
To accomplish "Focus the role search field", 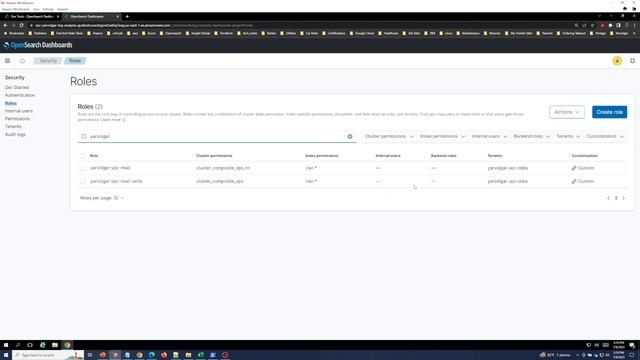I will point(216,136).
